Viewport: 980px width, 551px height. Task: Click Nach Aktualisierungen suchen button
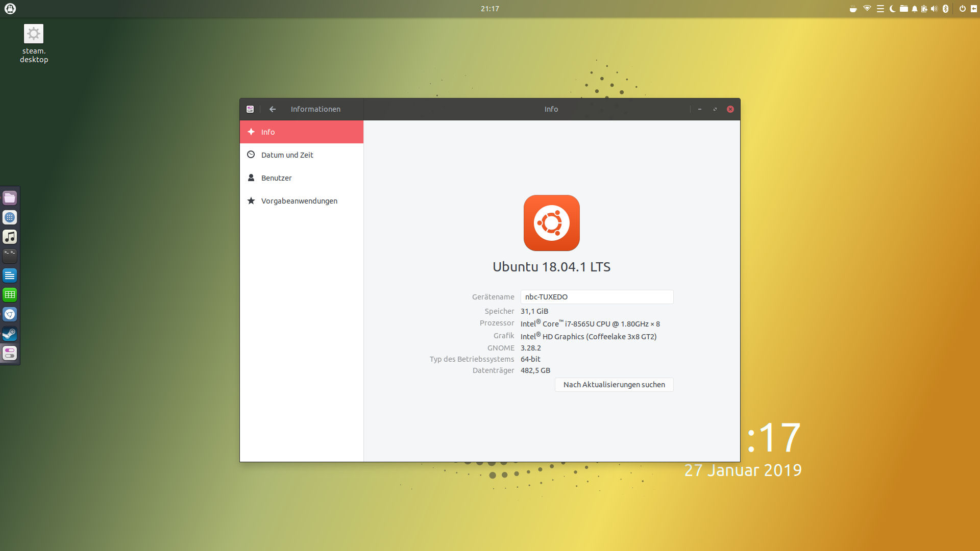(614, 385)
